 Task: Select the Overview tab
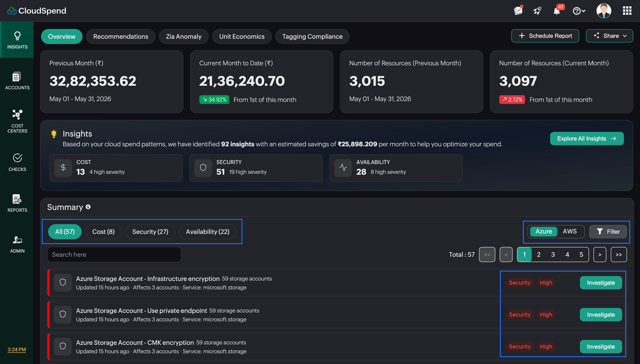[x=62, y=36]
